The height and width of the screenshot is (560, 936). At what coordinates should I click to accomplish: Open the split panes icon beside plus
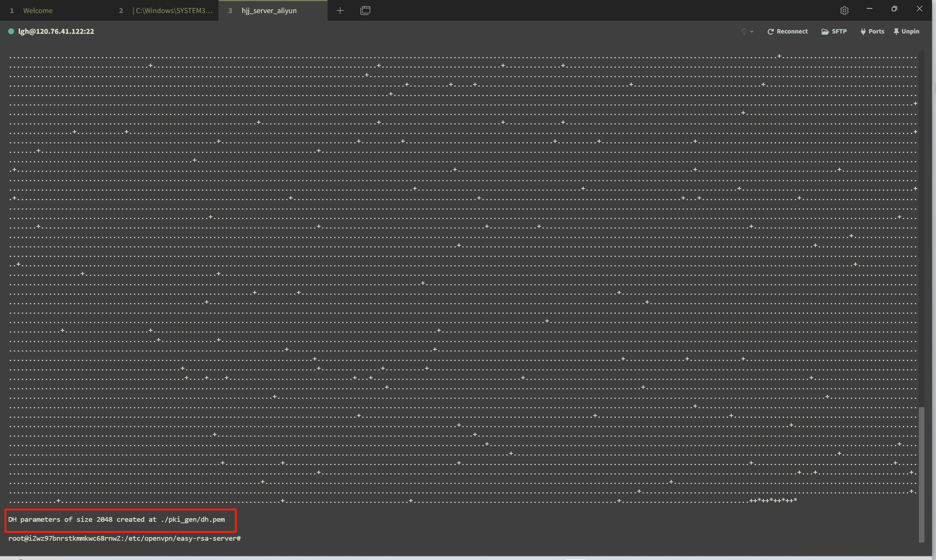[x=365, y=11]
